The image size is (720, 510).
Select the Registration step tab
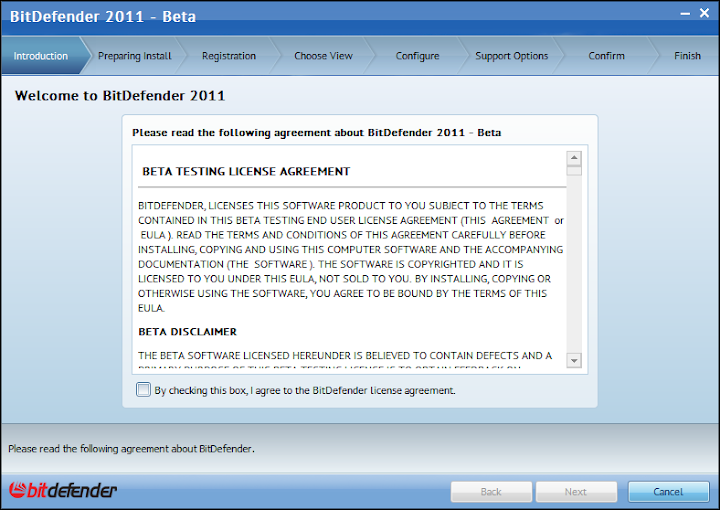[229, 56]
